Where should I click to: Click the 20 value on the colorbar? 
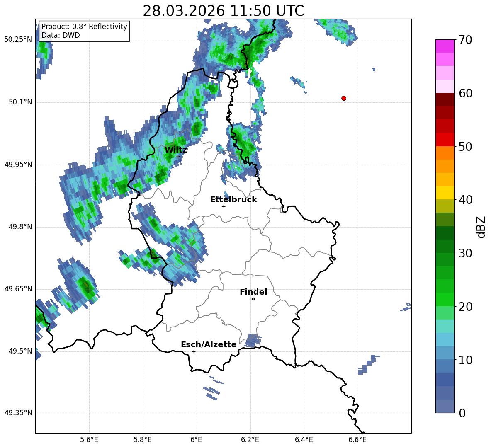pos(465,307)
